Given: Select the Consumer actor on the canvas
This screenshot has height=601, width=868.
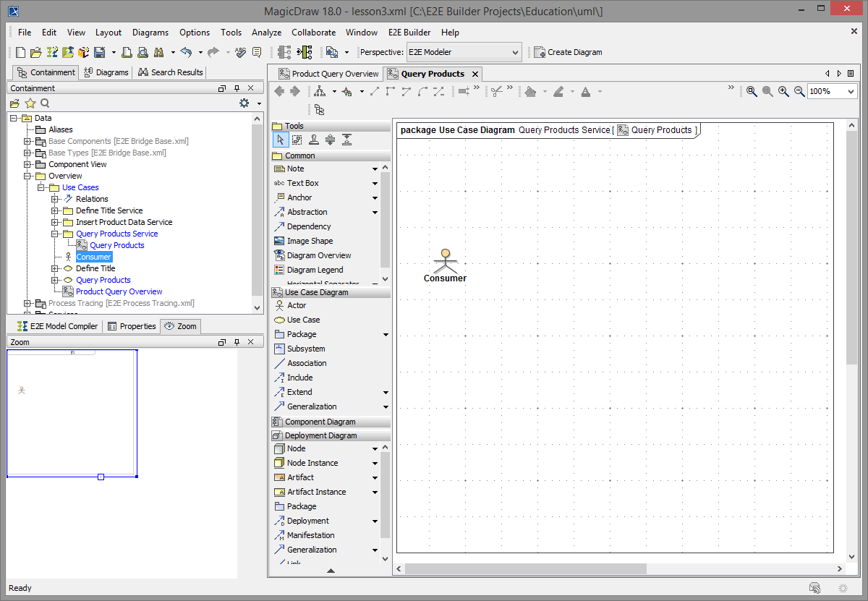Looking at the screenshot, I should [445, 260].
